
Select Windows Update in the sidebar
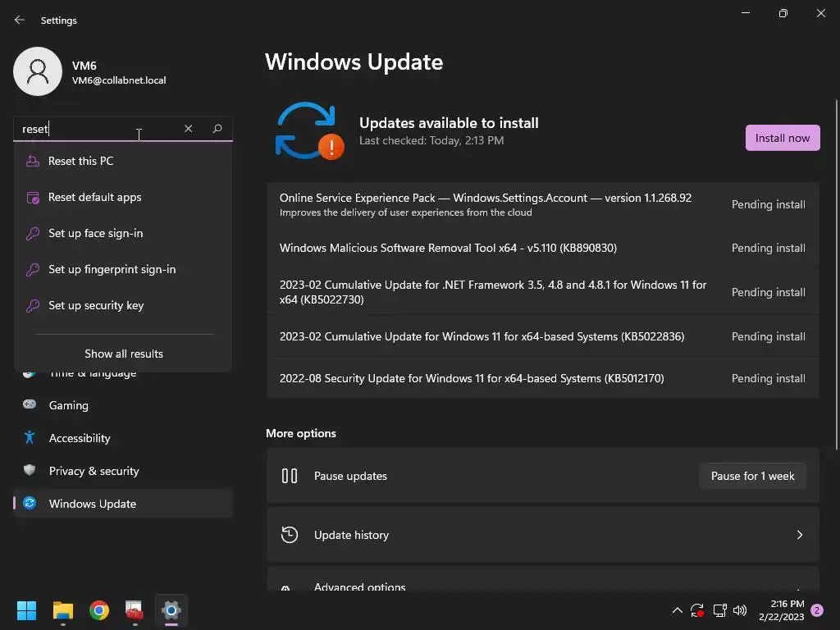[123, 504]
